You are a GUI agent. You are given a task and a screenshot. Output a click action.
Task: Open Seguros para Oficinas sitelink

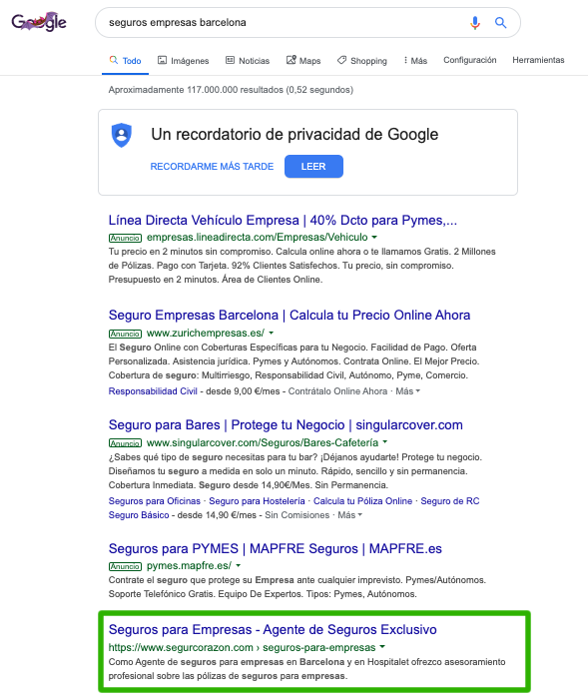[x=155, y=501]
